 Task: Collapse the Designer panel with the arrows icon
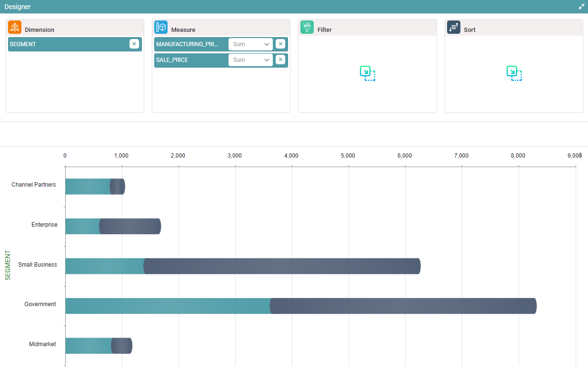click(x=581, y=7)
